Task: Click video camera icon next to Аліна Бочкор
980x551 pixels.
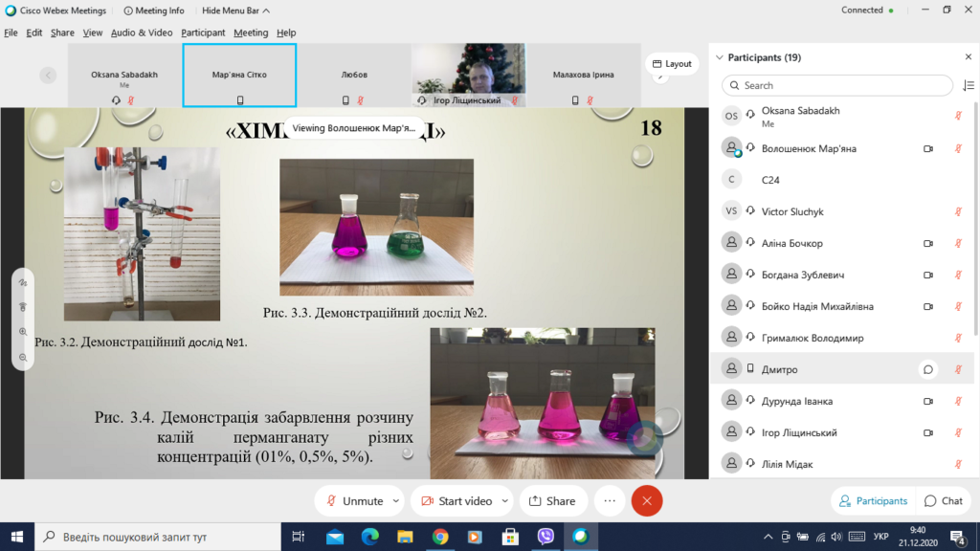Action: (x=928, y=244)
